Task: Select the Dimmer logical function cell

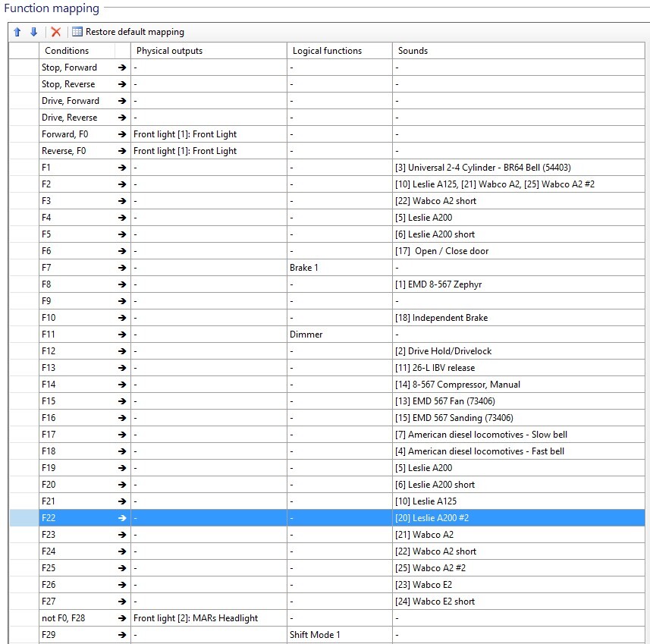Action: 306,335
